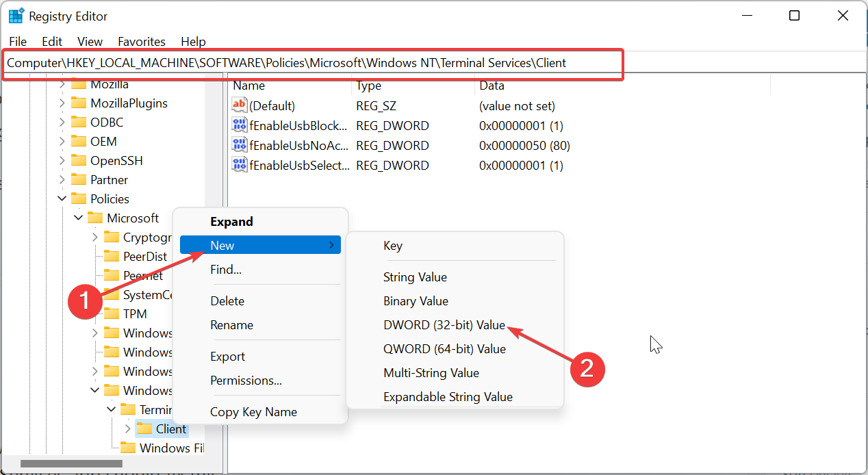Maximize the Registry Editor window
This screenshot has height=475, width=868.
click(794, 16)
